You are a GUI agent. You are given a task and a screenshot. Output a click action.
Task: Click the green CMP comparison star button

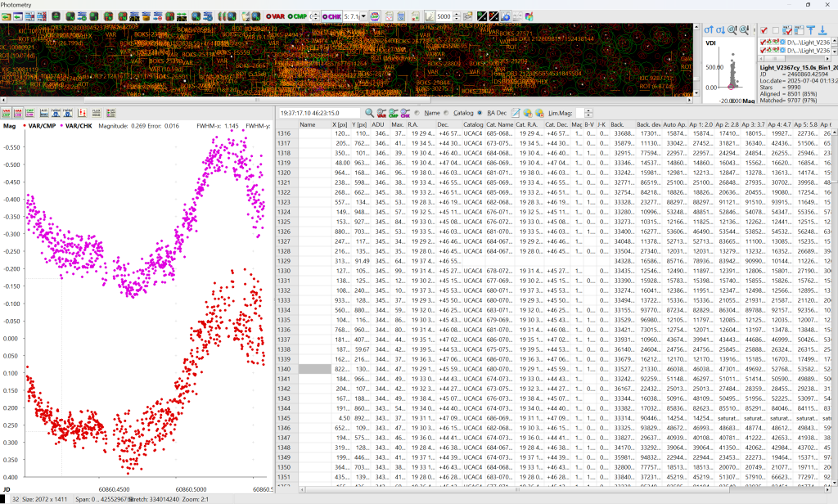(x=298, y=16)
